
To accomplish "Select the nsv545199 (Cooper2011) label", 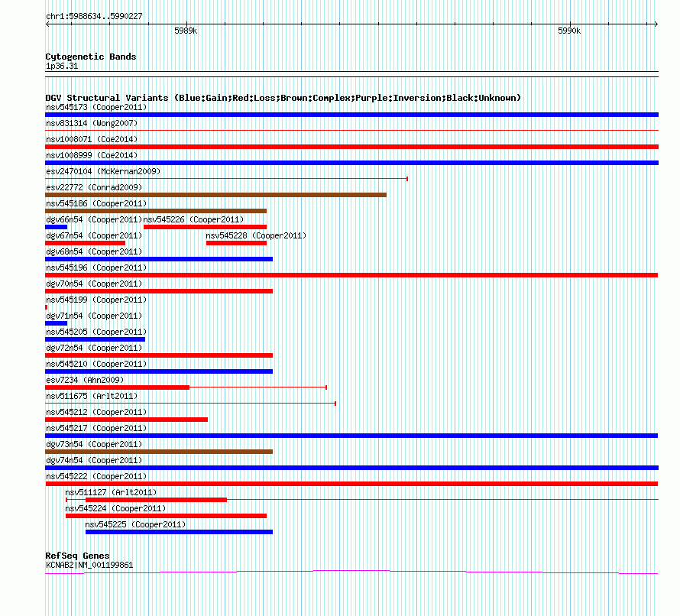I will [96, 300].
